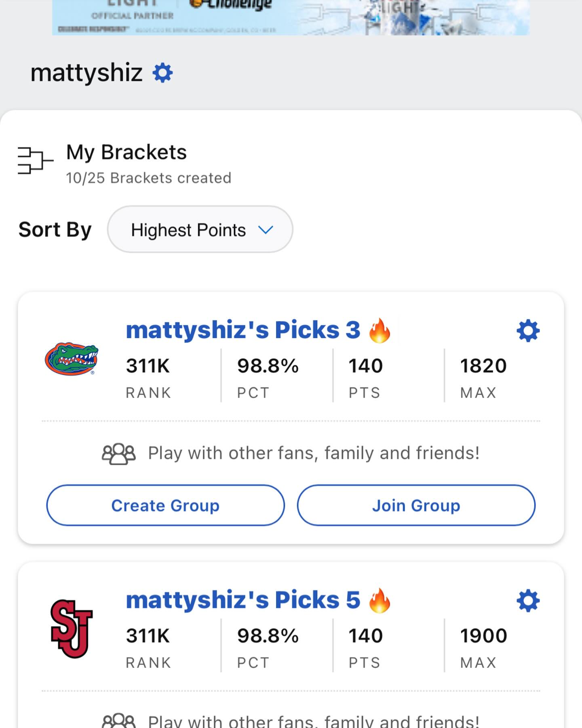Tap the Florida Gators team logo
The width and height of the screenshot is (582, 728).
pyautogui.click(x=72, y=359)
